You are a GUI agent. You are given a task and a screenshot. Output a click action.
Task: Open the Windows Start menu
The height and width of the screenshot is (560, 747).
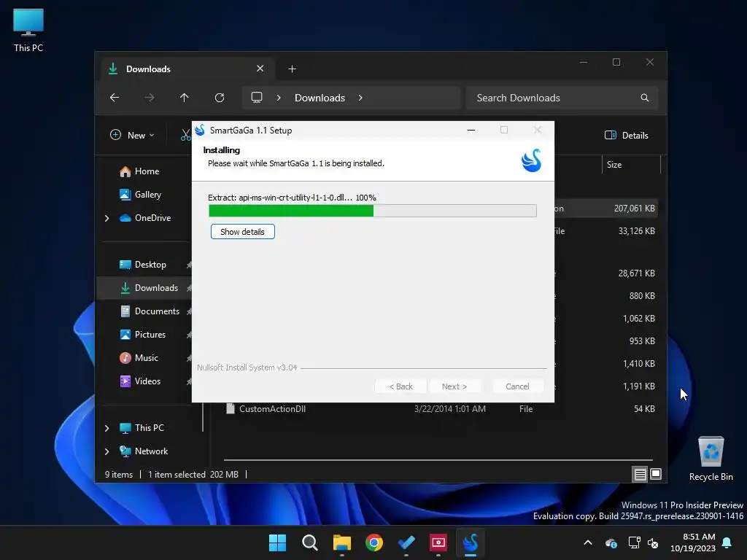[x=277, y=542]
